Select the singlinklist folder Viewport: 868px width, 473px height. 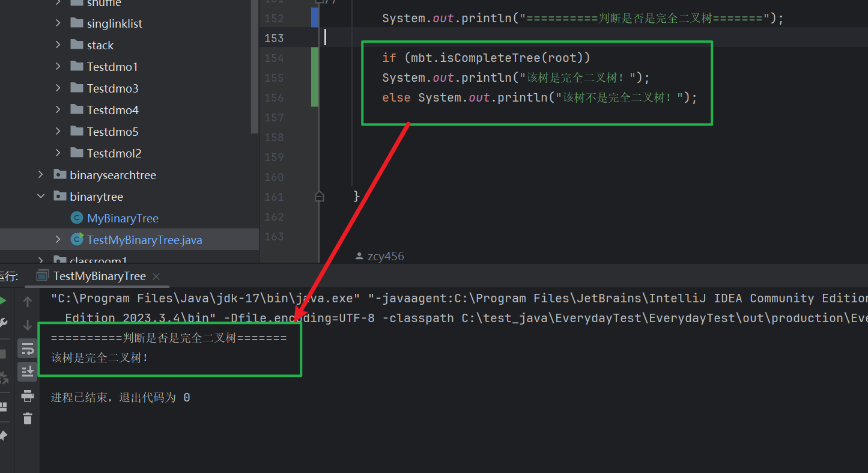pyautogui.click(x=115, y=24)
